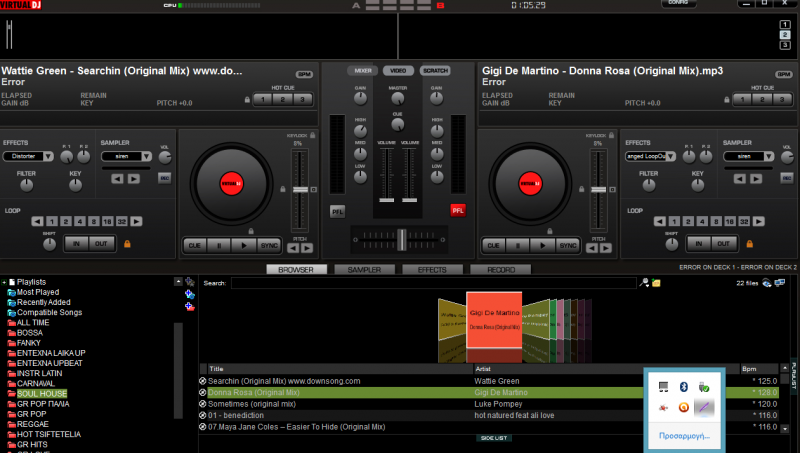Viewport: 800px width, 453px height.
Task: Open the EFFECTS tab
Action: (432, 269)
